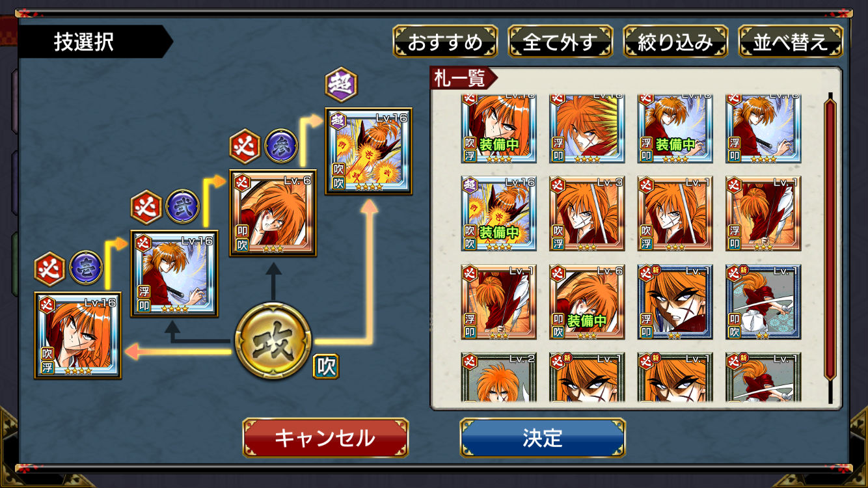Click the おすすめ recommend button
This screenshot has width=868, height=488.
tap(446, 42)
